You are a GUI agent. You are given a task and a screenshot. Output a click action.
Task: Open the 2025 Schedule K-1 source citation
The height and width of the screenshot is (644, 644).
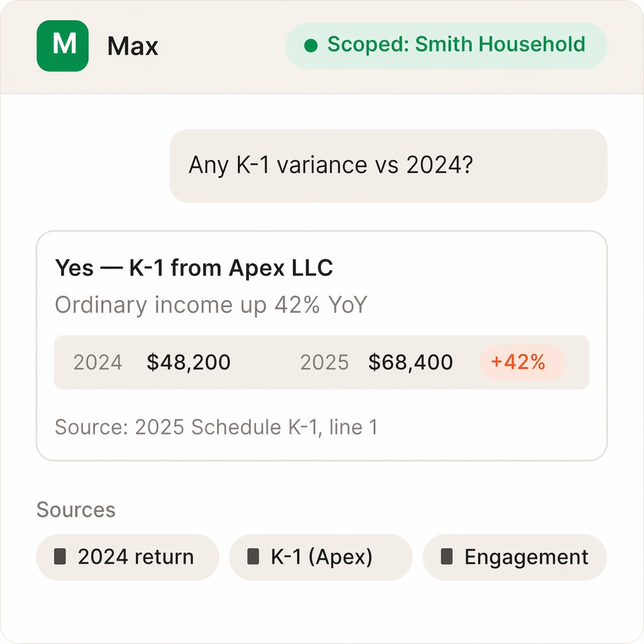[x=216, y=427]
